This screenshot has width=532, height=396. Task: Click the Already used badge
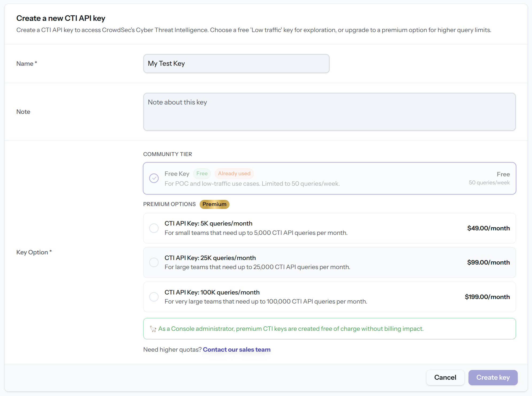point(234,174)
